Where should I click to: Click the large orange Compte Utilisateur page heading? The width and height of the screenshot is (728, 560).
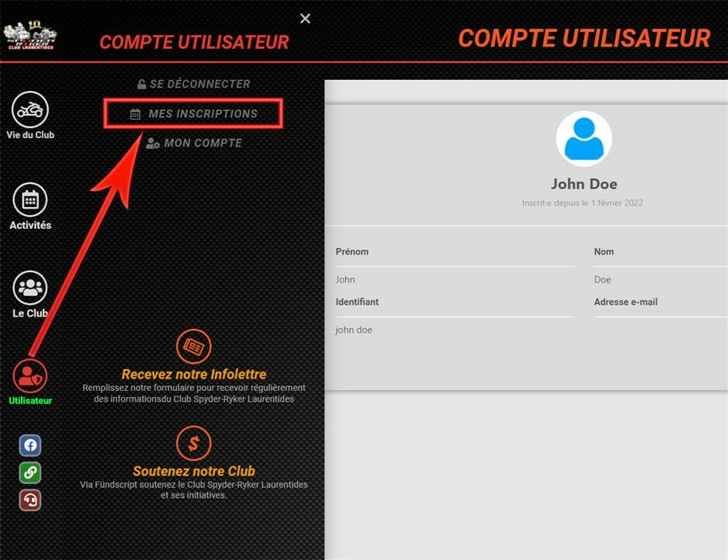584,38
